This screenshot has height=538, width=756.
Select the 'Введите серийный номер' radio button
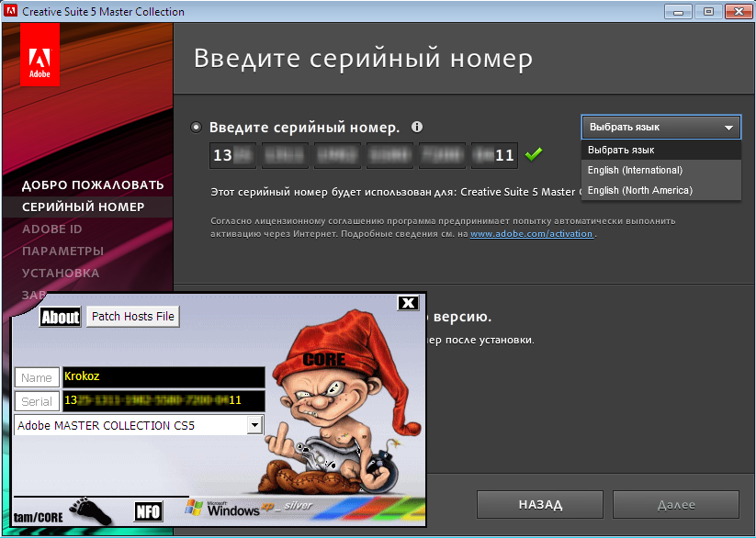tap(197, 128)
